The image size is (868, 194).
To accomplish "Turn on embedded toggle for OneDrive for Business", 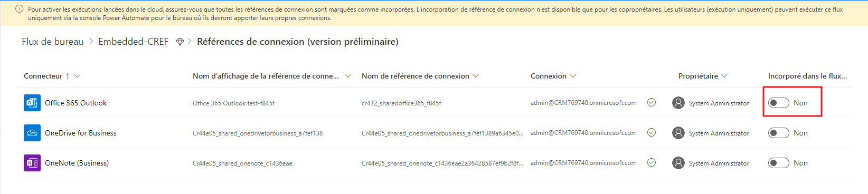I will point(779,133).
